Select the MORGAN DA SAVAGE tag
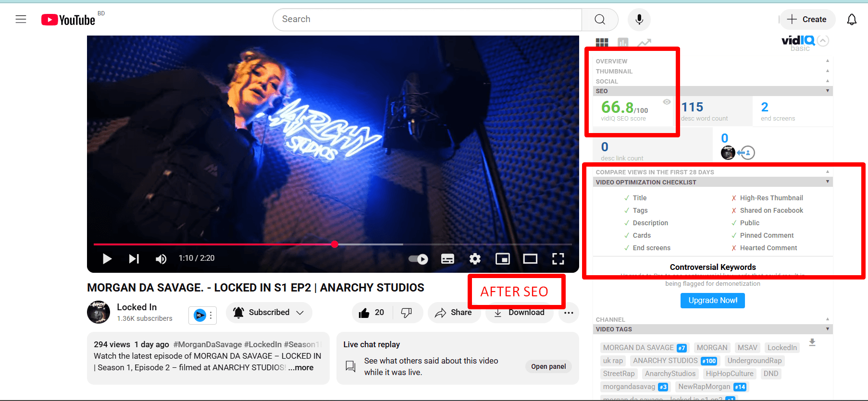The height and width of the screenshot is (401, 868). coord(645,348)
